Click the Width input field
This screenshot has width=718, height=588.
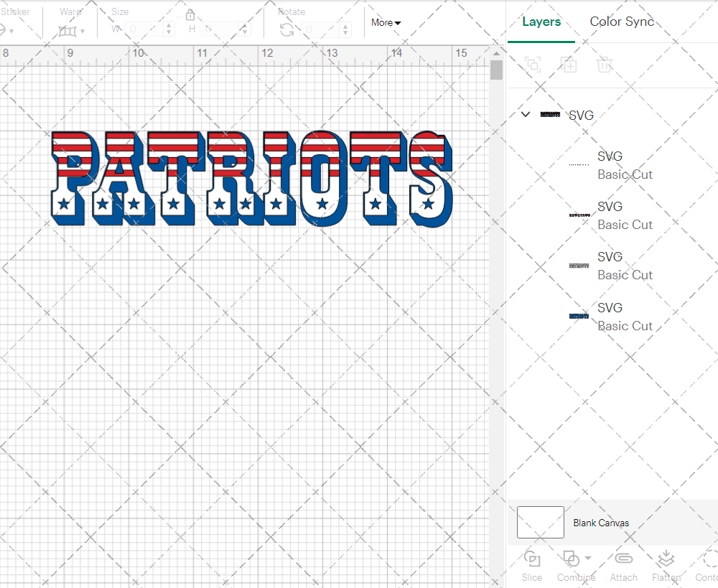(x=144, y=29)
